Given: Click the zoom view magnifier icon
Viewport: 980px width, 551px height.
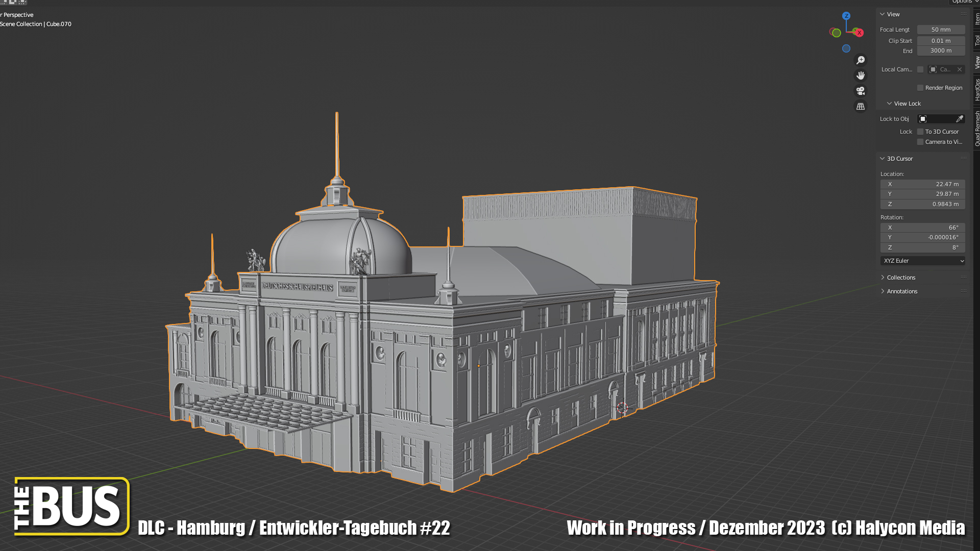Looking at the screenshot, I should [861, 60].
